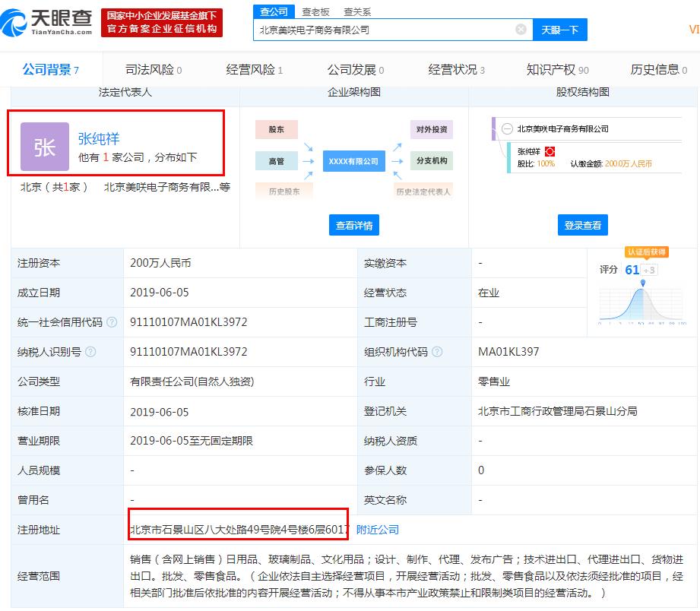Click the 查看详情 button

pos(354,225)
